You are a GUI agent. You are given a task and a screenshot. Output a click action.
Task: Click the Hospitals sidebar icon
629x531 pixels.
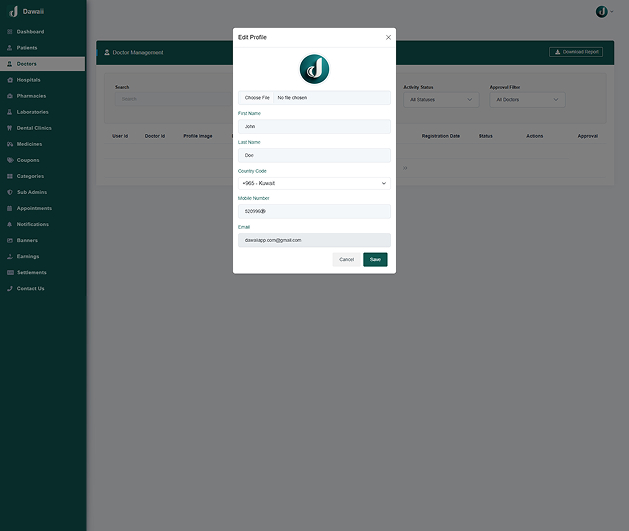tap(10, 80)
